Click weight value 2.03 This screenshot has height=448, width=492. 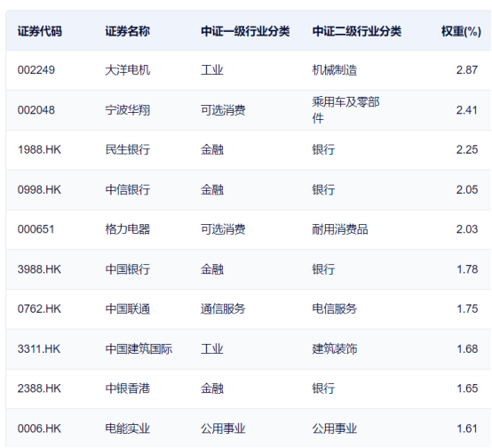point(467,229)
